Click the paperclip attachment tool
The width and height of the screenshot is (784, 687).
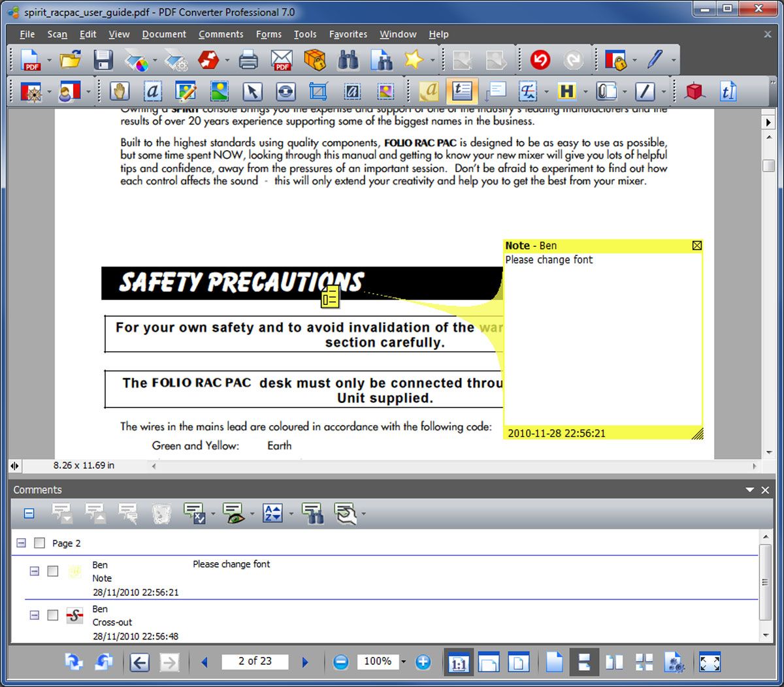pyautogui.click(x=606, y=91)
